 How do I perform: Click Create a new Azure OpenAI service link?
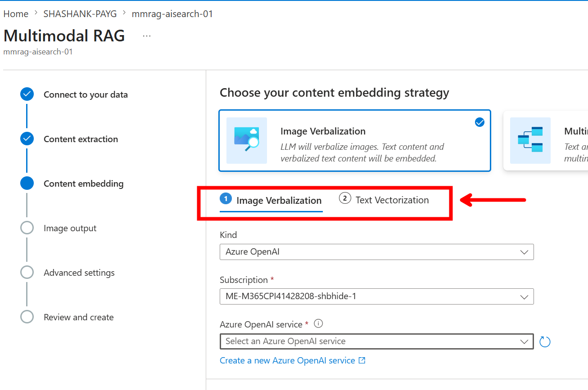(293, 360)
